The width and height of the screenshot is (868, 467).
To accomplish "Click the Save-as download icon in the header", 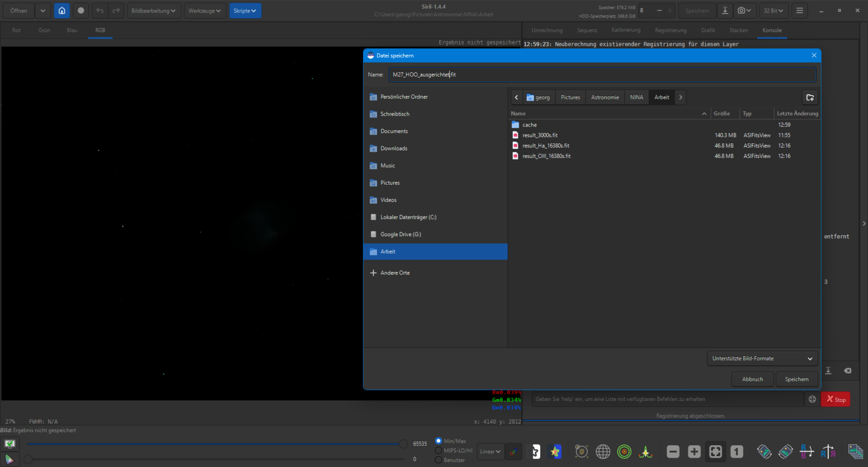I will [x=725, y=11].
